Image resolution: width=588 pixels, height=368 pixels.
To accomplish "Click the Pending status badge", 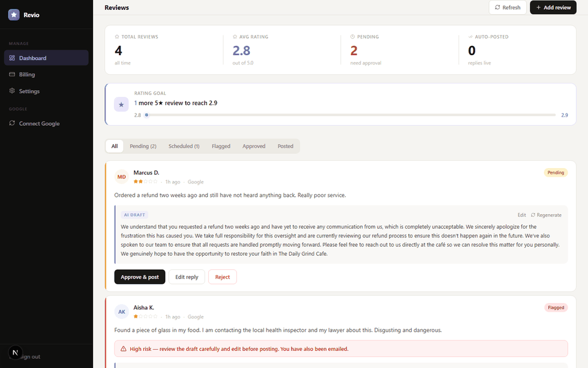I will point(556,172).
